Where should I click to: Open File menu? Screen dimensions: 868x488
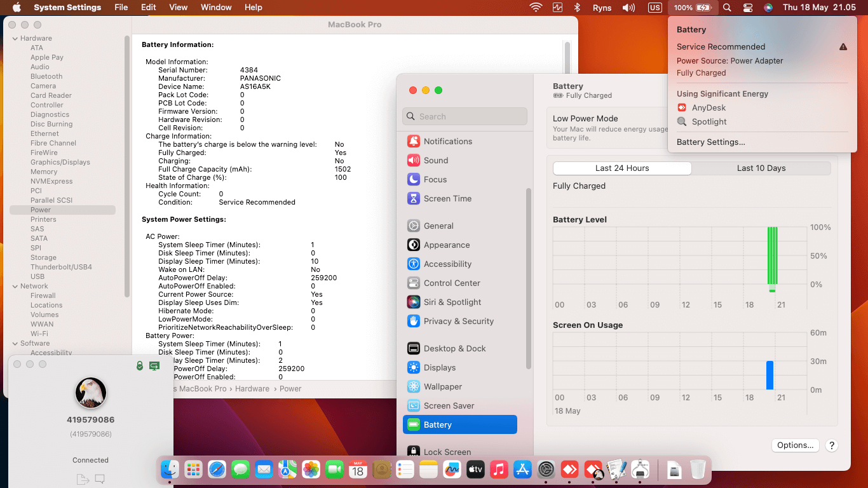point(121,8)
